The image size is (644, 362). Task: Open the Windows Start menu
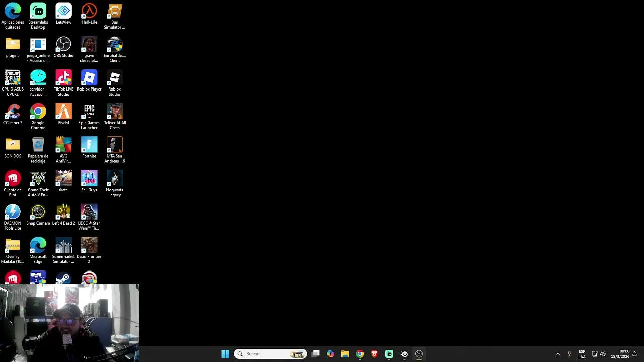point(225,354)
